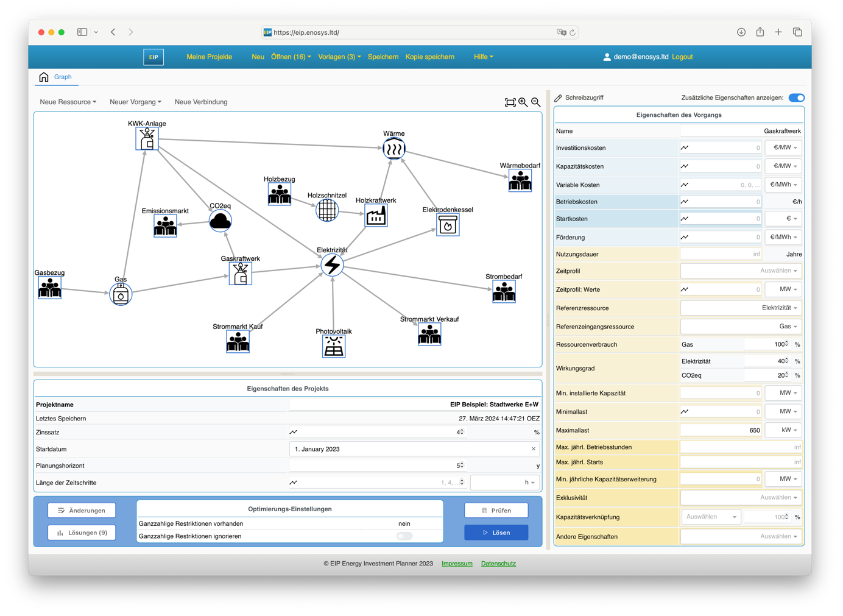Select the Elektrodenkessel node icon
Image resolution: width=843 pixels, height=616 pixels.
click(x=448, y=225)
